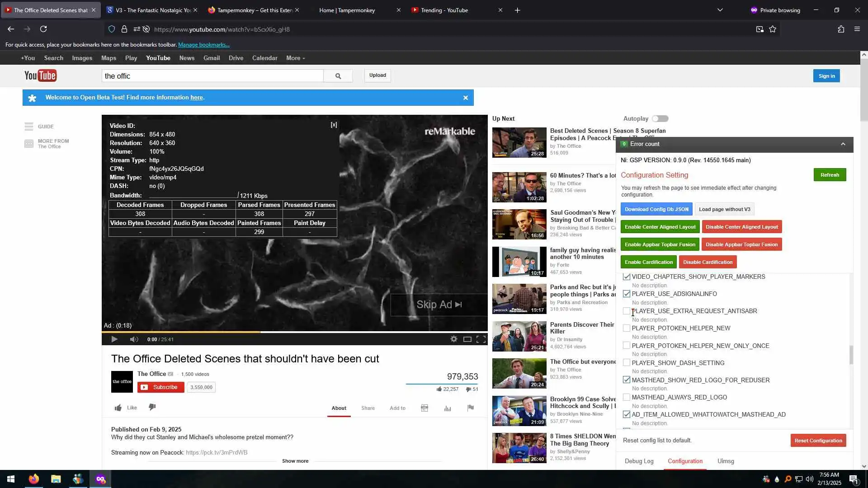Enter fullscreen mode in video player
This screenshot has width=868, height=488.
tap(481, 339)
